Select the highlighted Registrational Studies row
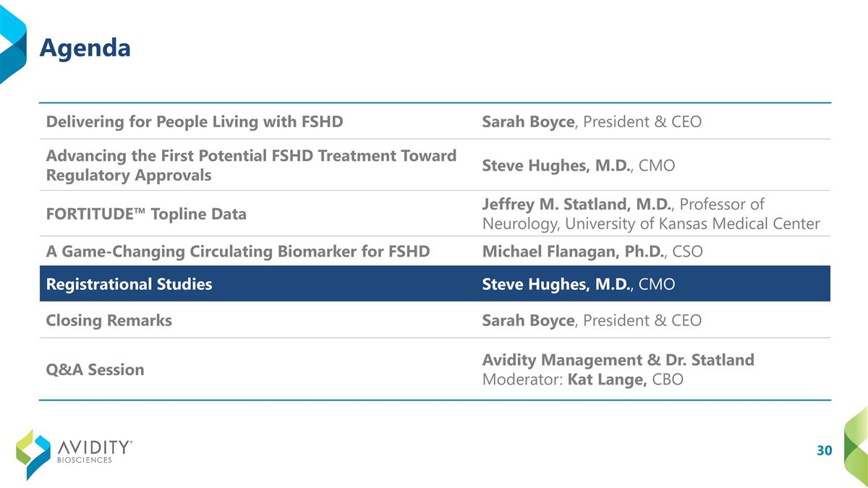Viewport: 868px width, 488px height. (x=129, y=284)
